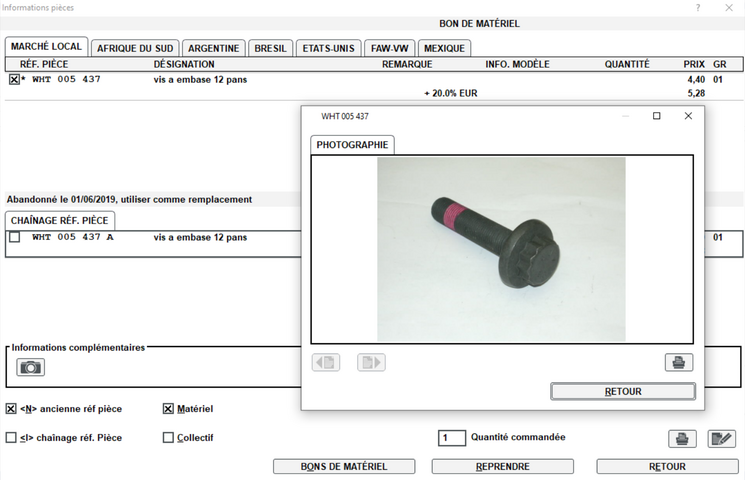This screenshot has height=480, width=745.
Task: Tick the WHT 005 437 A replacement checkbox
Action: click(x=14, y=238)
